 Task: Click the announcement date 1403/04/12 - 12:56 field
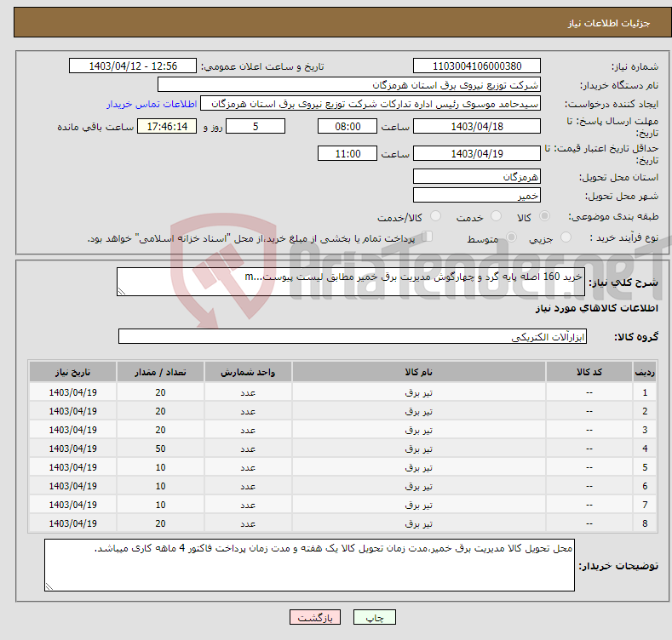pos(132,66)
